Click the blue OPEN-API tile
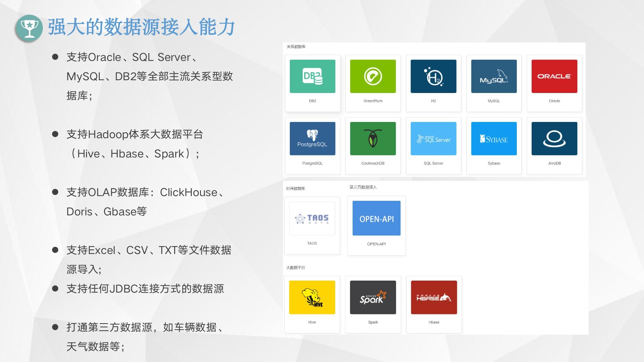Image resolution: width=644 pixels, height=362 pixels. (x=376, y=218)
